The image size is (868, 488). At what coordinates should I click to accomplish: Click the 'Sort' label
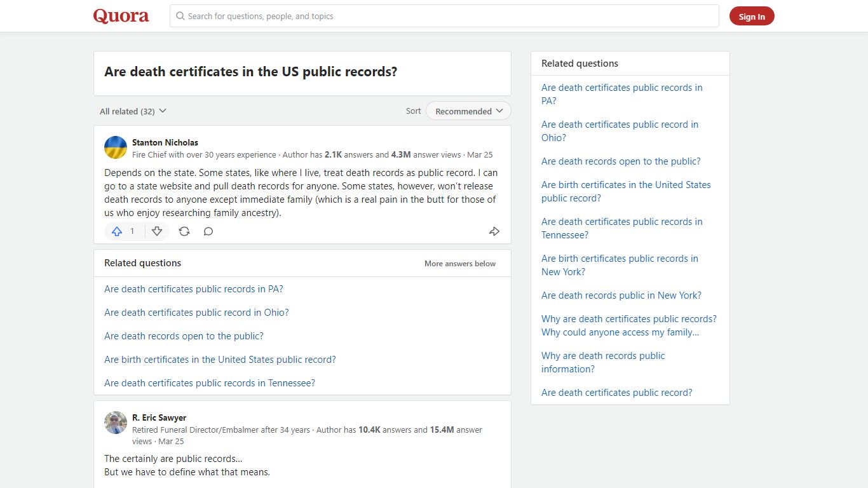pyautogui.click(x=413, y=111)
